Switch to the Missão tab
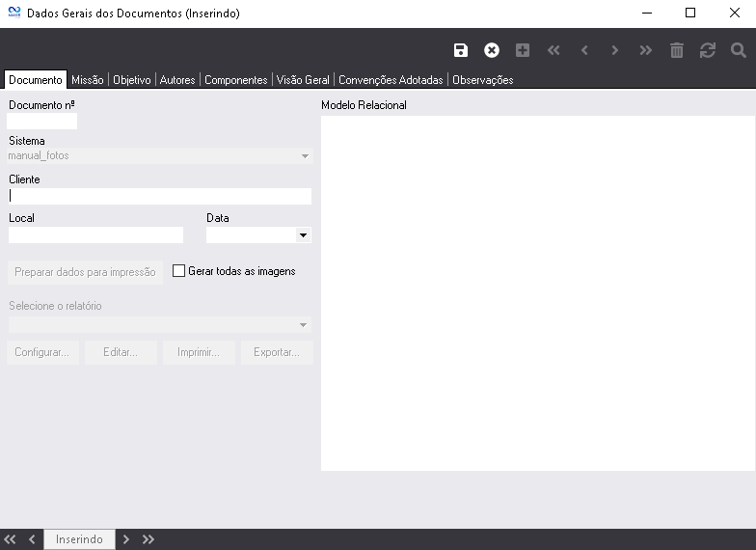 click(88, 80)
